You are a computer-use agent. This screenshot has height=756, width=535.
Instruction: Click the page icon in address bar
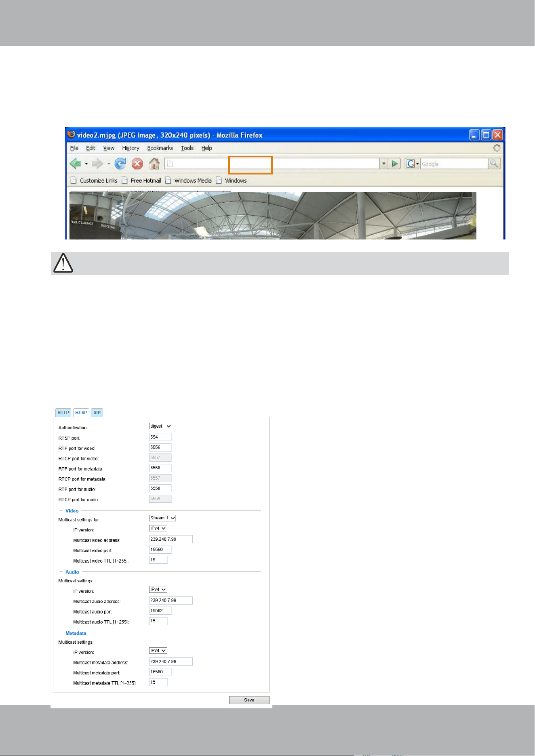point(170,164)
